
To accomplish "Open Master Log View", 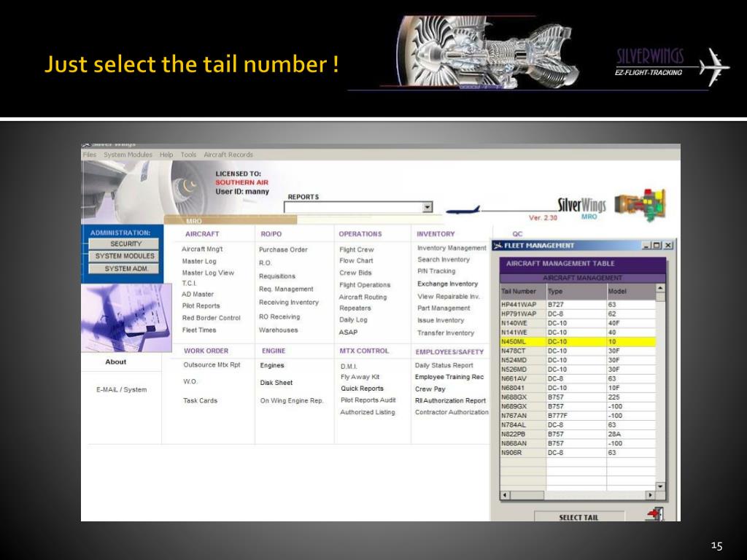I will [x=208, y=273].
